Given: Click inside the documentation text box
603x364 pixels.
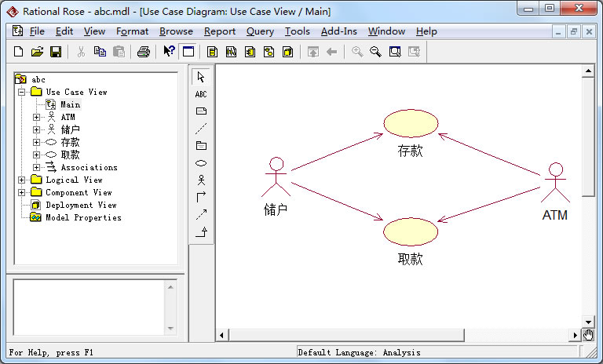Looking at the screenshot, I should coord(89,308).
